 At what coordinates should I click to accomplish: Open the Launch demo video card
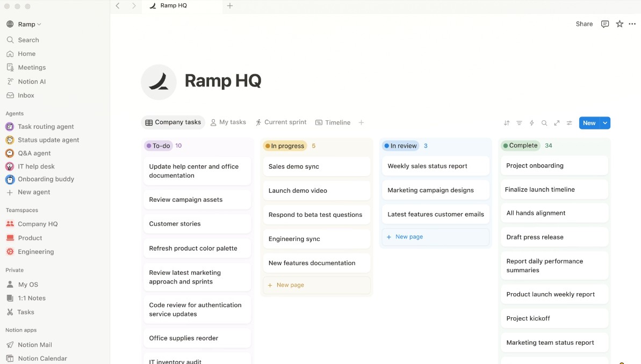(x=317, y=191)
